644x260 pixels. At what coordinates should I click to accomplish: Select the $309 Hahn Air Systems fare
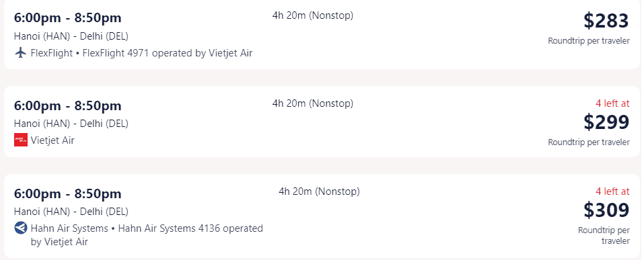click(606, 210)
